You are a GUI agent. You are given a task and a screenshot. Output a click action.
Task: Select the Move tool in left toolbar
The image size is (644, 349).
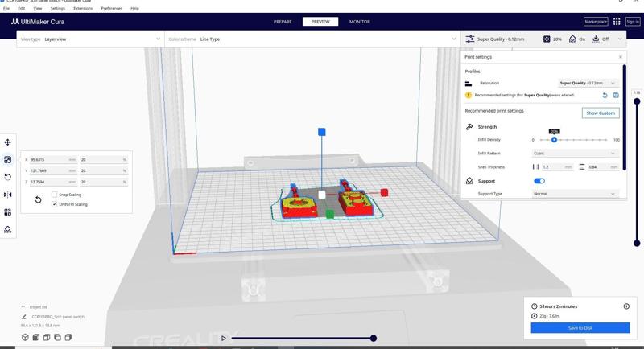tap(8, 142)
